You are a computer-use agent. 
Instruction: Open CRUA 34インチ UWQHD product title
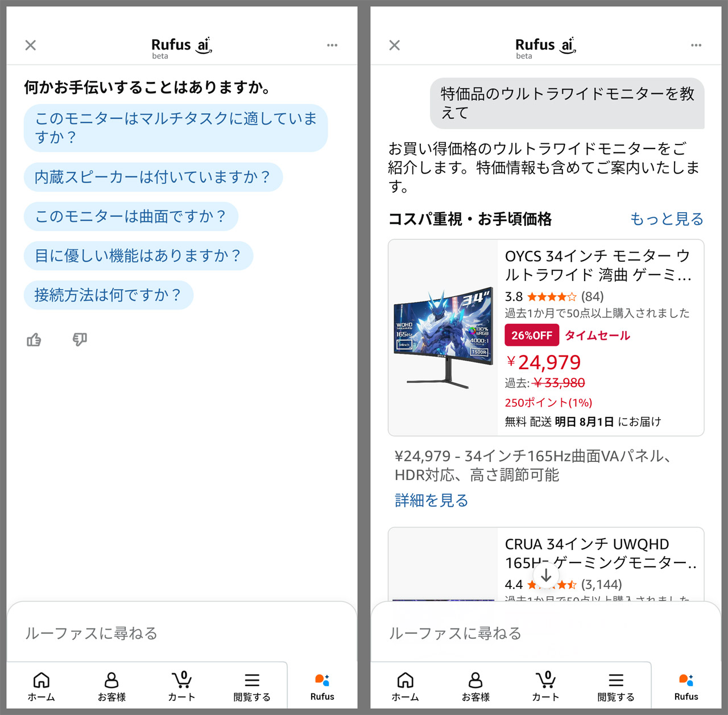coord(601,553)
